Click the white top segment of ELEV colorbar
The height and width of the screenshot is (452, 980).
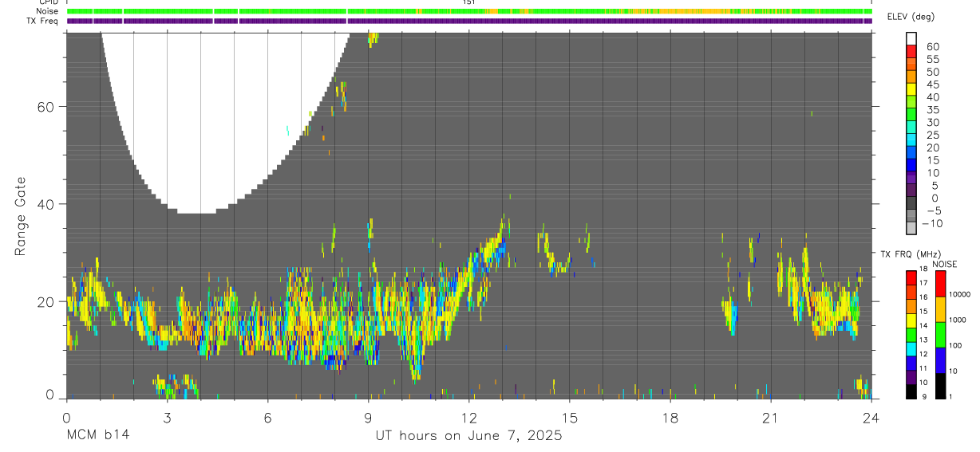point(911,38)
